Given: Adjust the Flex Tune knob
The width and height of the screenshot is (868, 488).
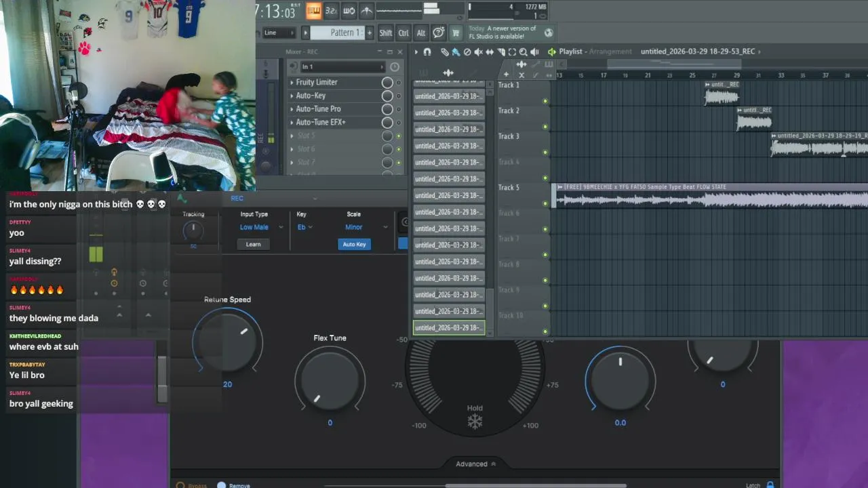Looking at the screenshot, I should [330, 380].
